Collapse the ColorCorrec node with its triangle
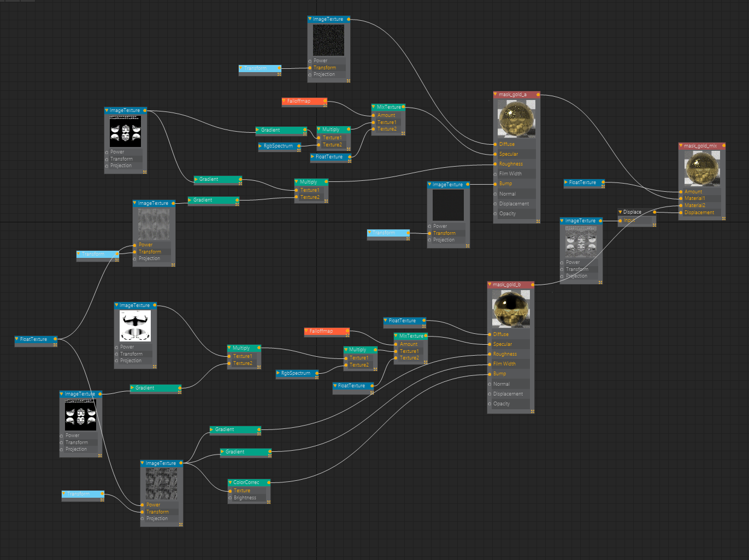The image size is (749, 560). (x=230, y=482)
